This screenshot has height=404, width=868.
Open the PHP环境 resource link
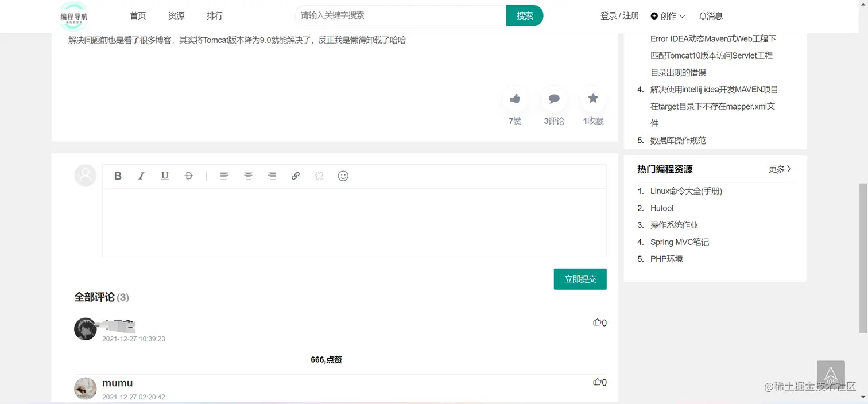[666, 259]
